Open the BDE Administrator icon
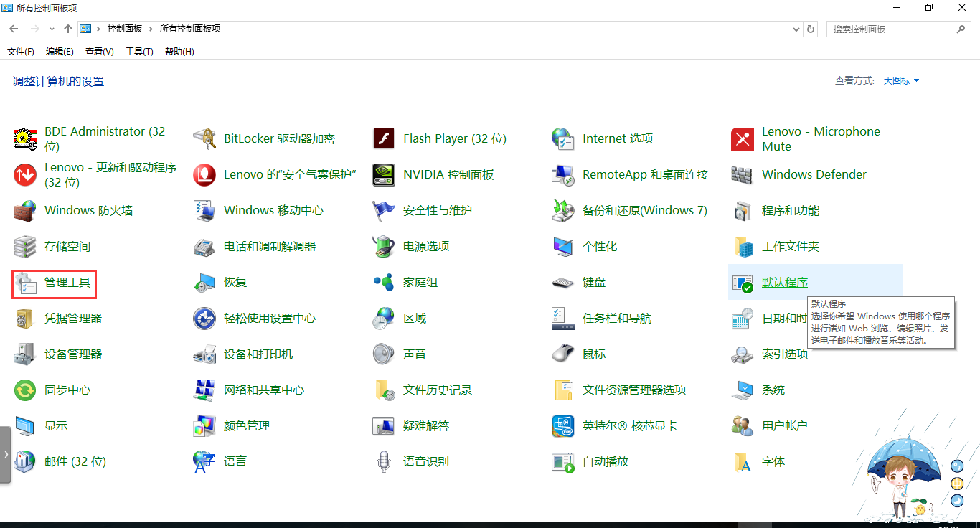Image resolution: width=980 pixels, height=528 pixels. coord(25,138)
